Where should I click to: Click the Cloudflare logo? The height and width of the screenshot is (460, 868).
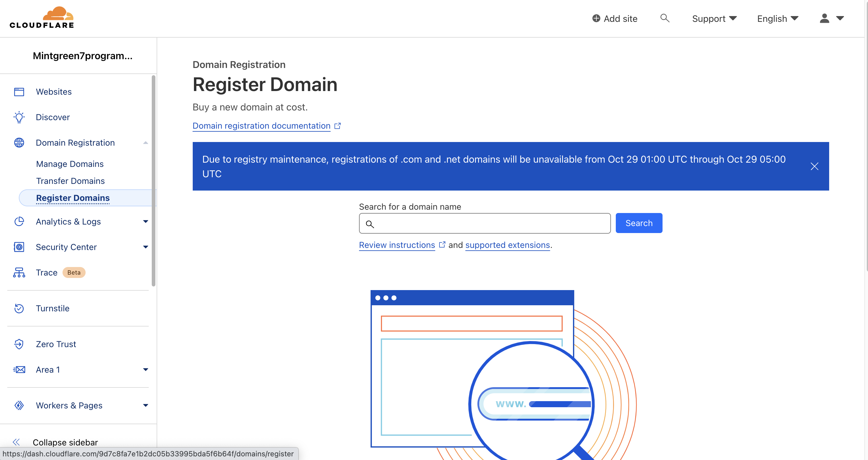(x=42, y=18)
